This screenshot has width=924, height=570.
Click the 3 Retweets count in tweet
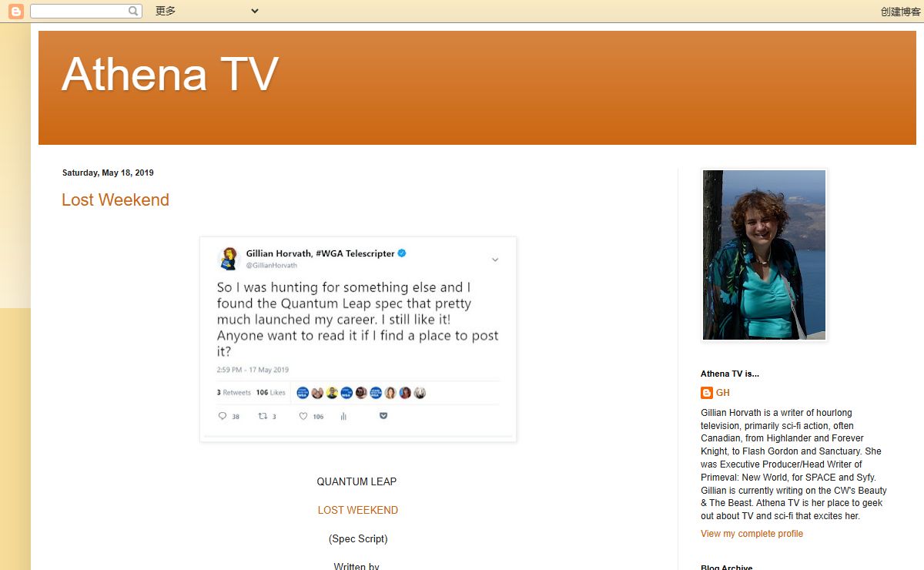click(234, 392)
